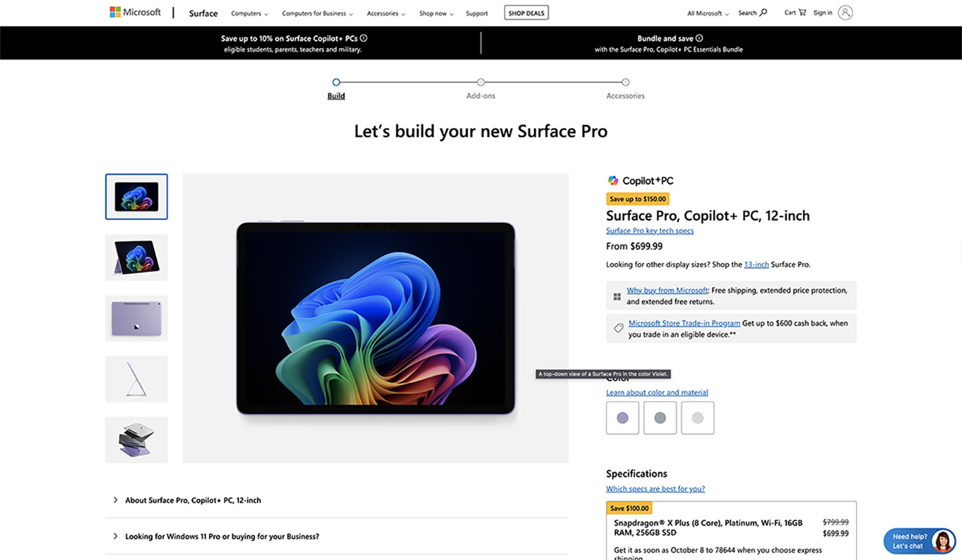Open the Need help chat widget
962x560 pixels.
click(x=919, y=541)
